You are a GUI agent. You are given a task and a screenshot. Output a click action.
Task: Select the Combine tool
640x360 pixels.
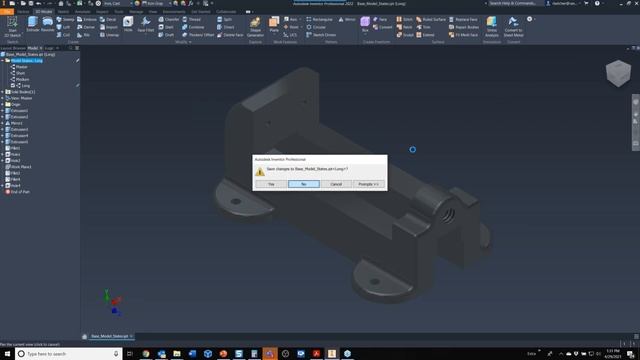[193, 27]
